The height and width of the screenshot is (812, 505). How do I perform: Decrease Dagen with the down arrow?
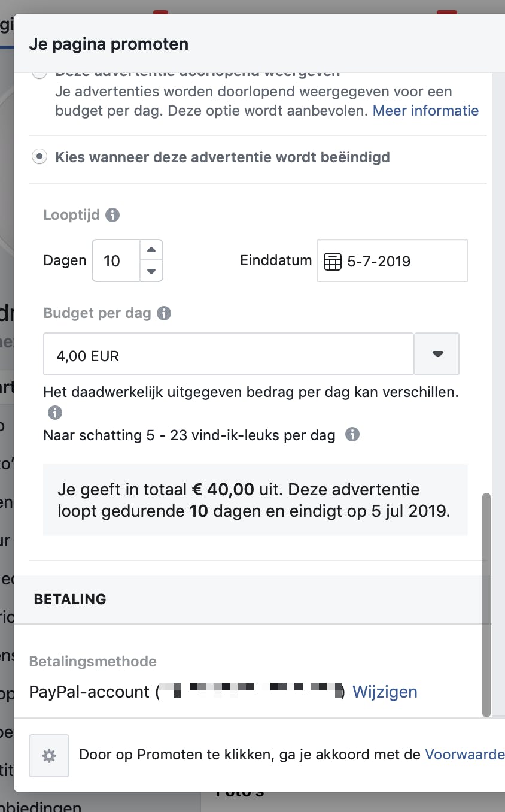coord(151,271)
